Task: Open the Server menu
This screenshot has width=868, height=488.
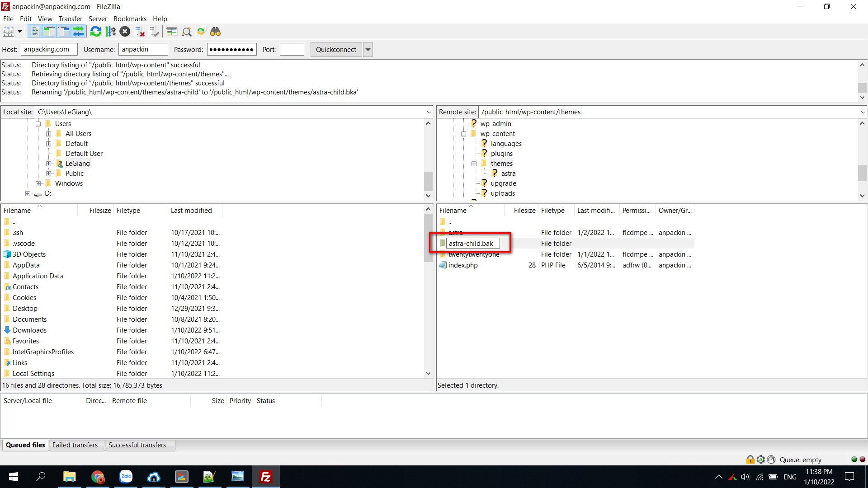Action: (x=98, y=19)
